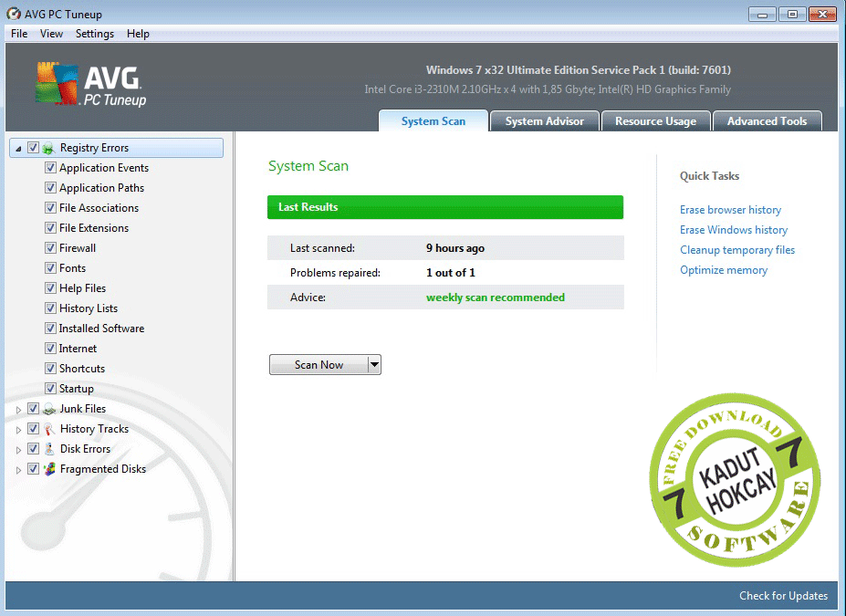Uncheck the File Associations checkbox
The width and height of the screenshot is (846, 616).
pyautogui.click(x=50, y=208)
